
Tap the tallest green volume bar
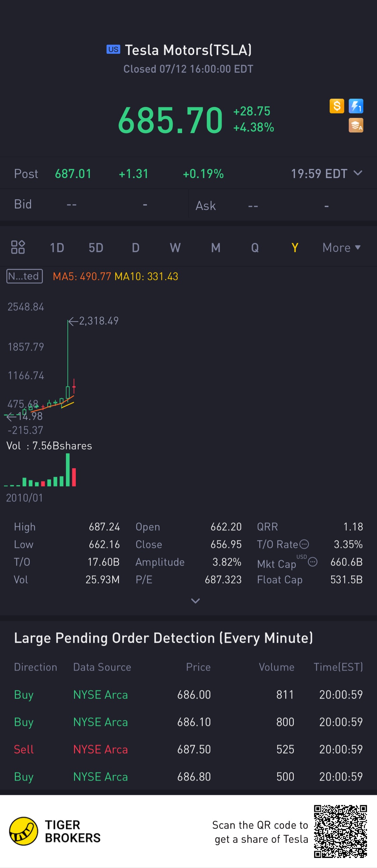[x=68, y=470]
